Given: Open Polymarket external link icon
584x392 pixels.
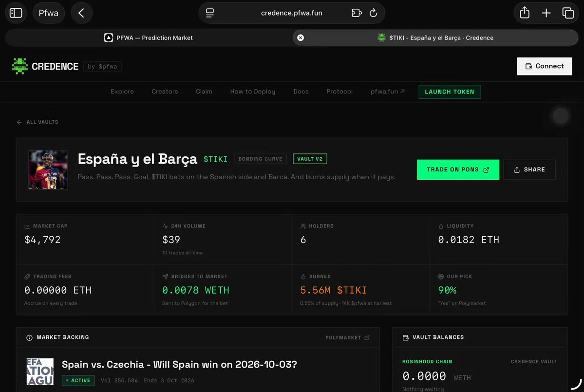Looking at the screenshot, I should (x=367, y=337).
